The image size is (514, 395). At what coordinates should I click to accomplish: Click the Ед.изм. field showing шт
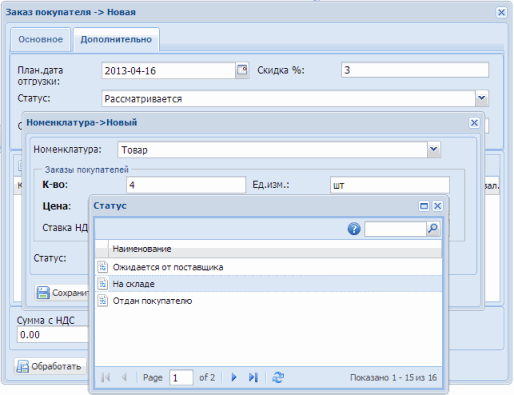(390, 185)
